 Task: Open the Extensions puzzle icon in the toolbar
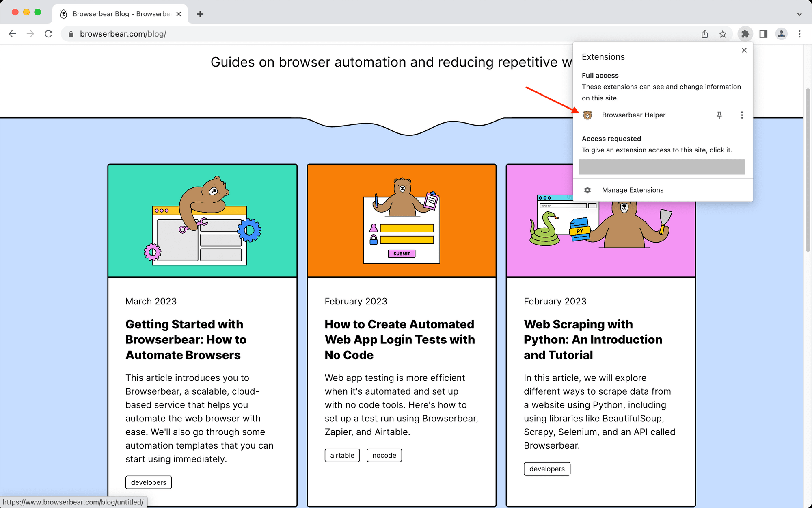[x=745, y=34]
